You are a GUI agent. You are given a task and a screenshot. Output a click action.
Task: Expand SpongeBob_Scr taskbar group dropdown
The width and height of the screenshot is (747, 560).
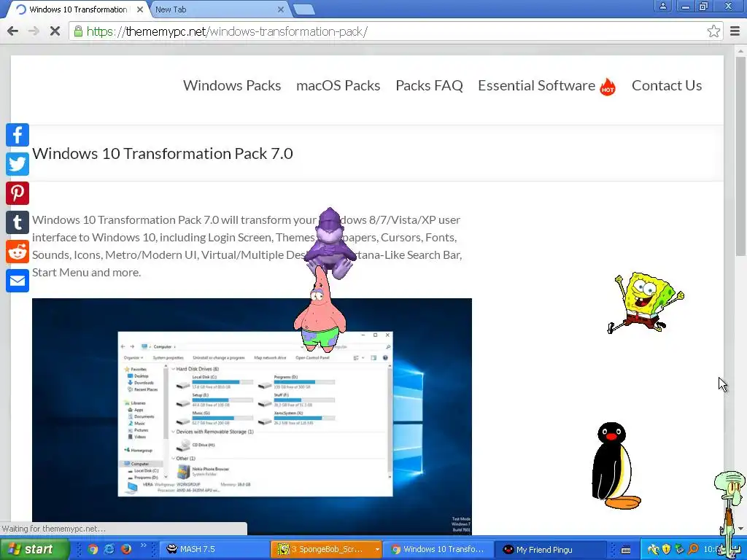[377, 550]
